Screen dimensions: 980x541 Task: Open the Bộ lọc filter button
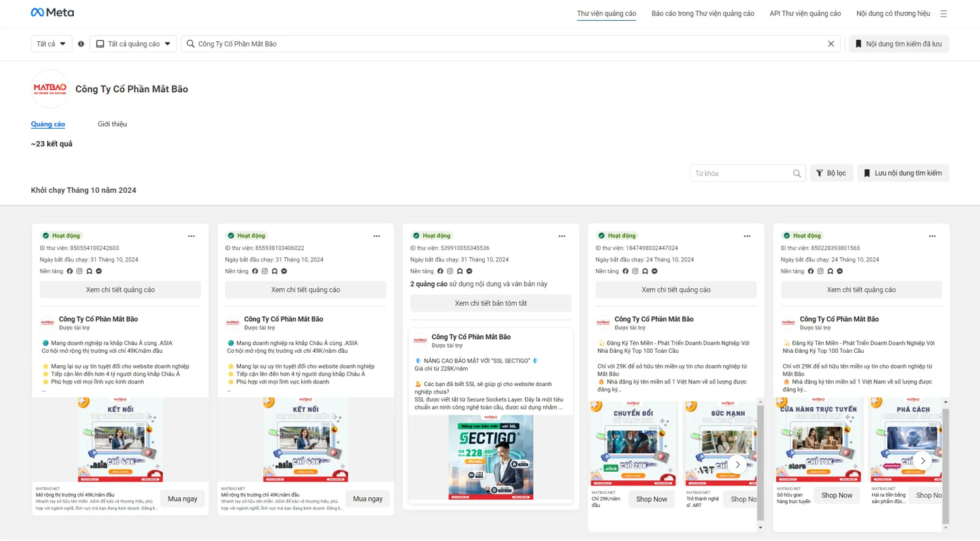pyautogui.click(x=831, y=173)
